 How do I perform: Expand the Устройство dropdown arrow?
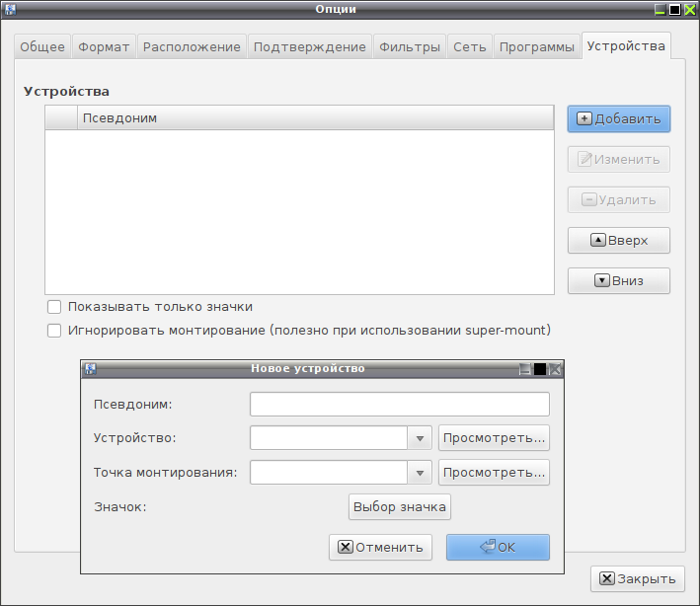420,438
